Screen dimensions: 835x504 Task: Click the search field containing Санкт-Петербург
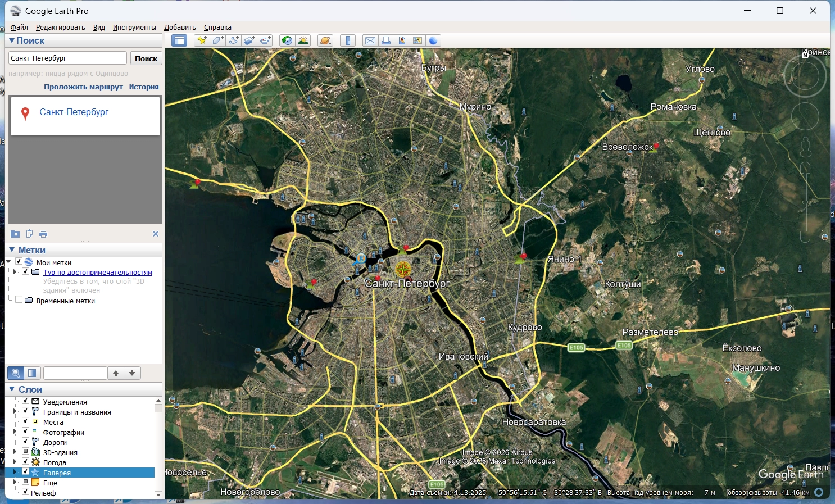pos(67,58)
